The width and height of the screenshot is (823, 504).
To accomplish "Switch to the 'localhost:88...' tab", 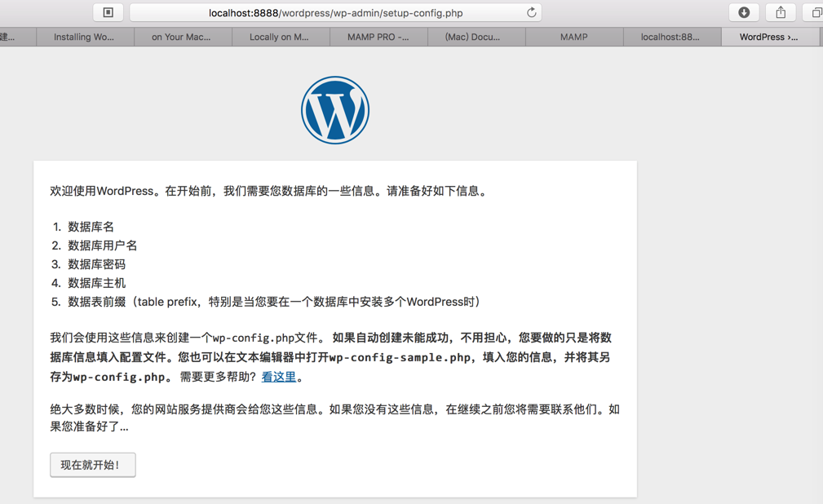I will coord(670,38).
